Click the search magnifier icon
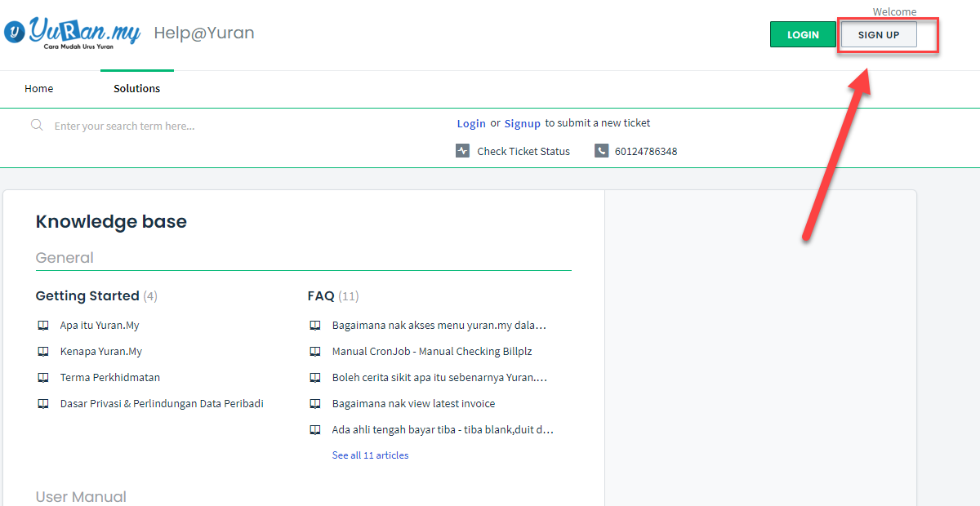Image resolution: width=980 pixels, height=506 pixels. (x=37, y=125)
